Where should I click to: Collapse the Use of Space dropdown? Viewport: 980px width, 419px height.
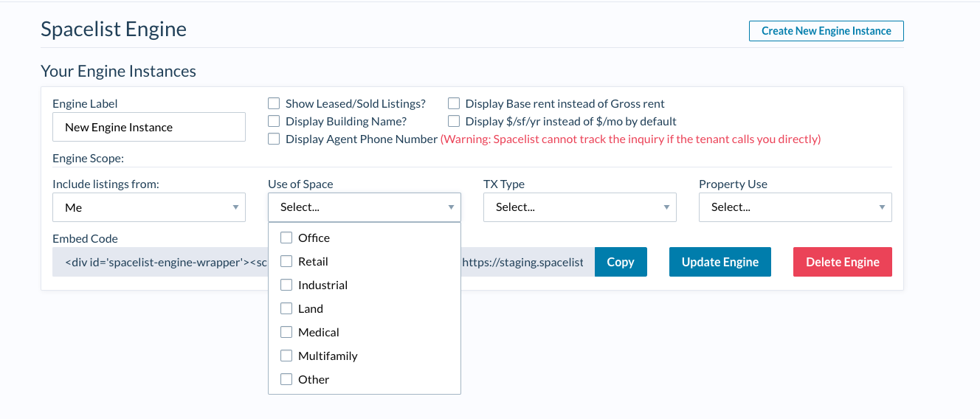365,207
